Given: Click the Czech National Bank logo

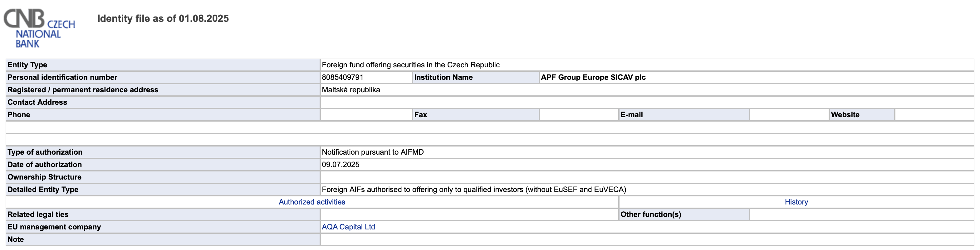Looking at the screenshot, I should [x=39, y=28].
